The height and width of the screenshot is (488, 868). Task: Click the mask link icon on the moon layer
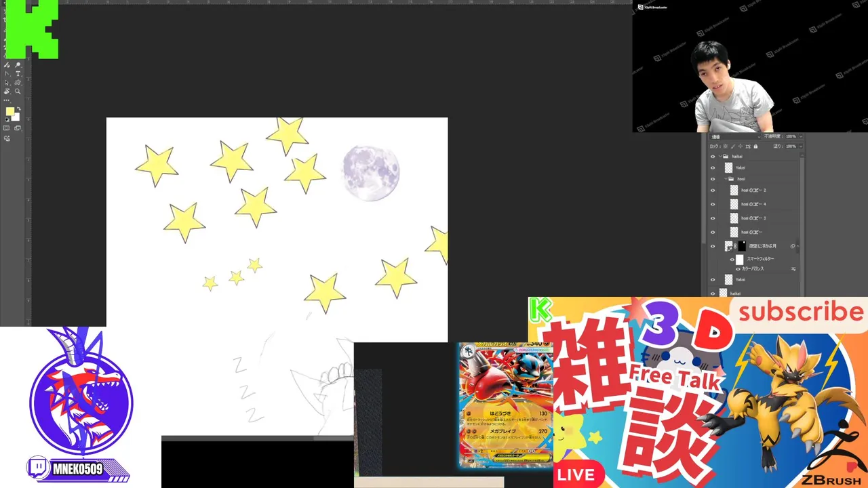click(735, 246)
